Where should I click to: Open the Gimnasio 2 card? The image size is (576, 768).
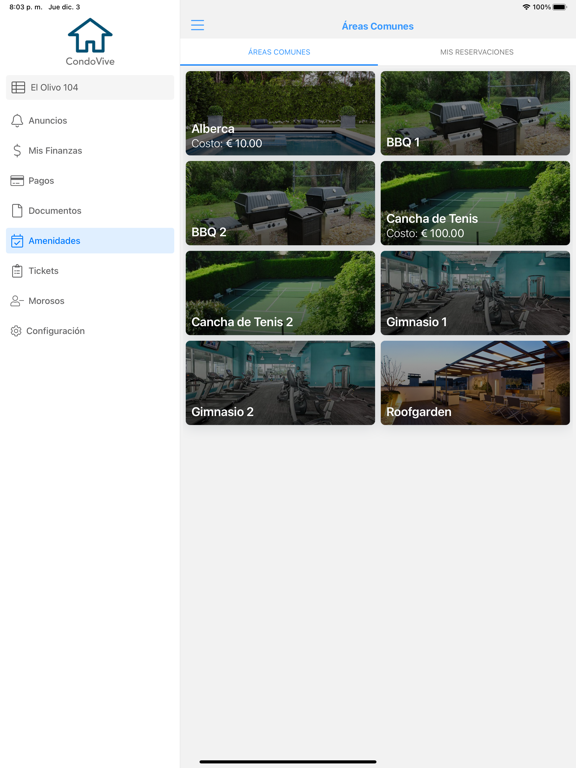(280, 383)
